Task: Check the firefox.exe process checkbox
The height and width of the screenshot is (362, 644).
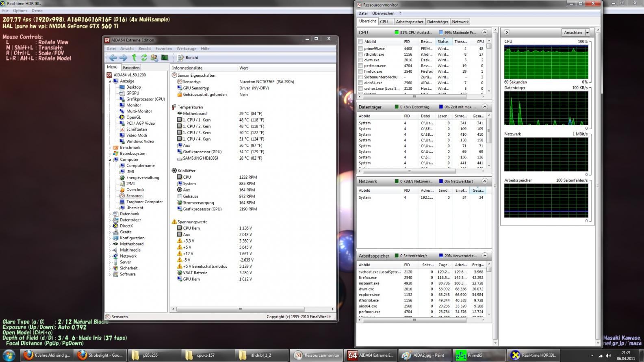Action: 360,71
